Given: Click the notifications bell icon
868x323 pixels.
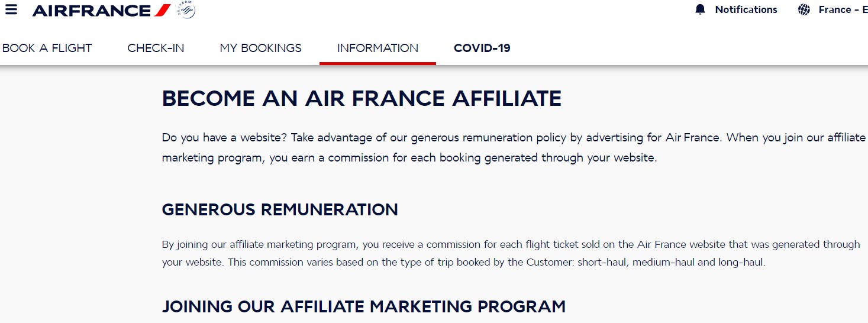Looking at the screenshot, I should pyautogui.click(x=701, y=9).
